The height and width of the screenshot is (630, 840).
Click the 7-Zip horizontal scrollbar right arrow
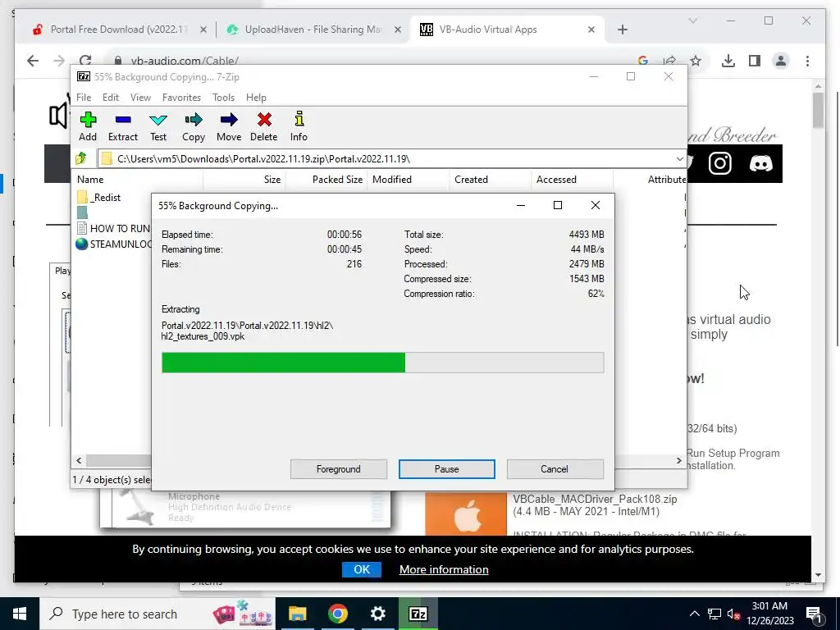coord(678,461)
